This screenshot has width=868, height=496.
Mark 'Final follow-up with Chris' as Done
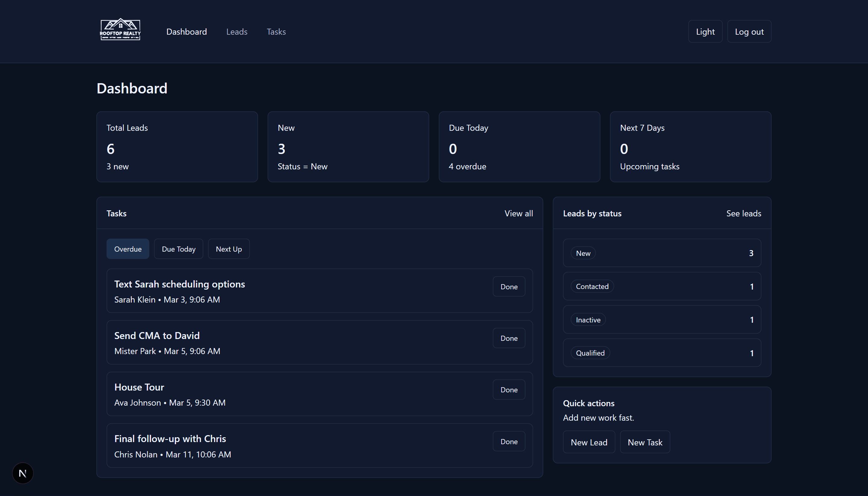(509, 441)
